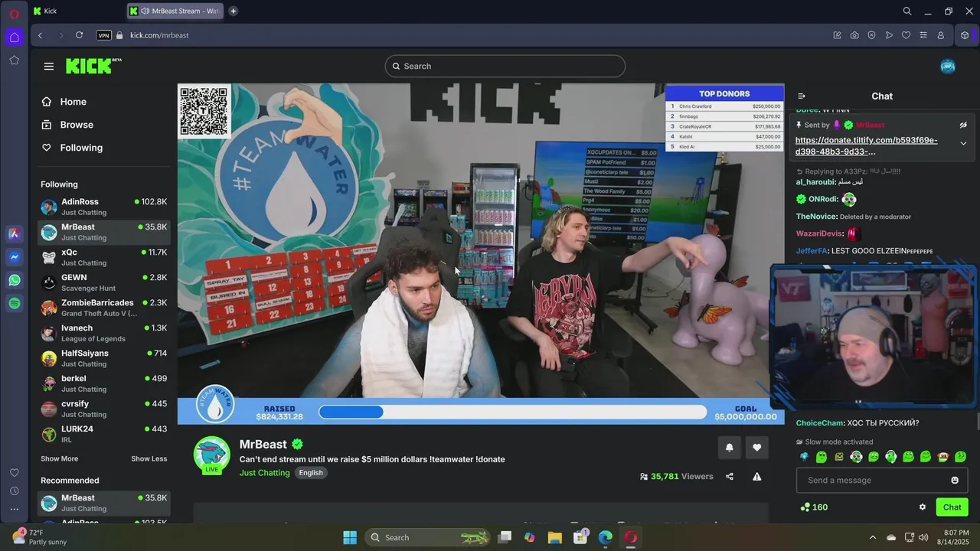Go back with the browser arrow
Image resolution: width=980 pixels, height=551 pixels.
coord(40,35)
